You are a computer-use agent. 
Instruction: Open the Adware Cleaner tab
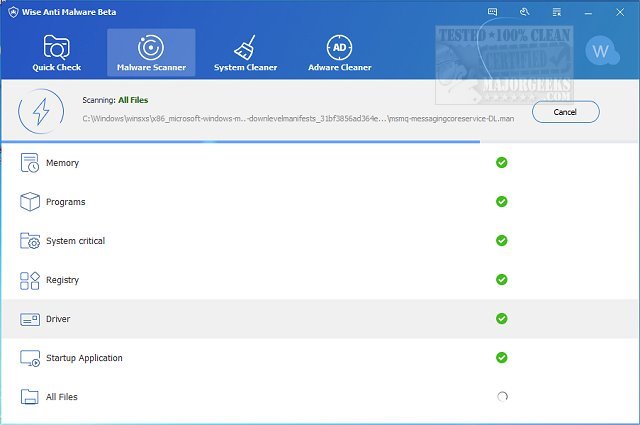pyautogui.click(x=340, y=53)
